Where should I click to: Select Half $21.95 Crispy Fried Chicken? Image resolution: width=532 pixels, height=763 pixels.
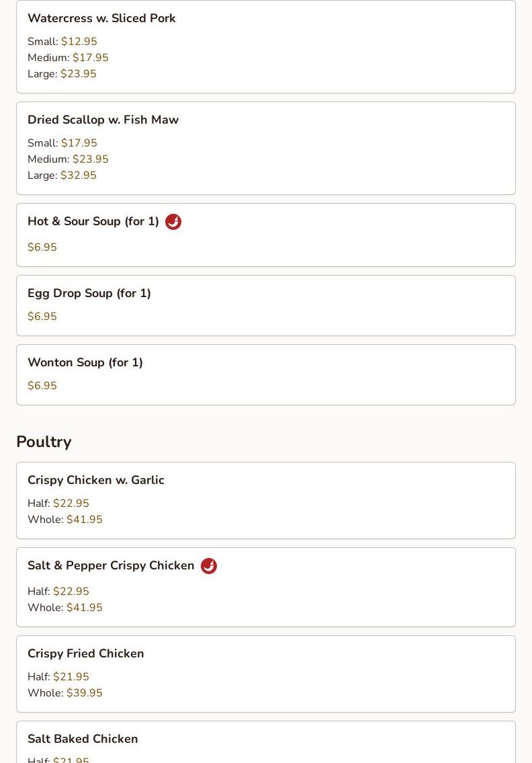58,677
